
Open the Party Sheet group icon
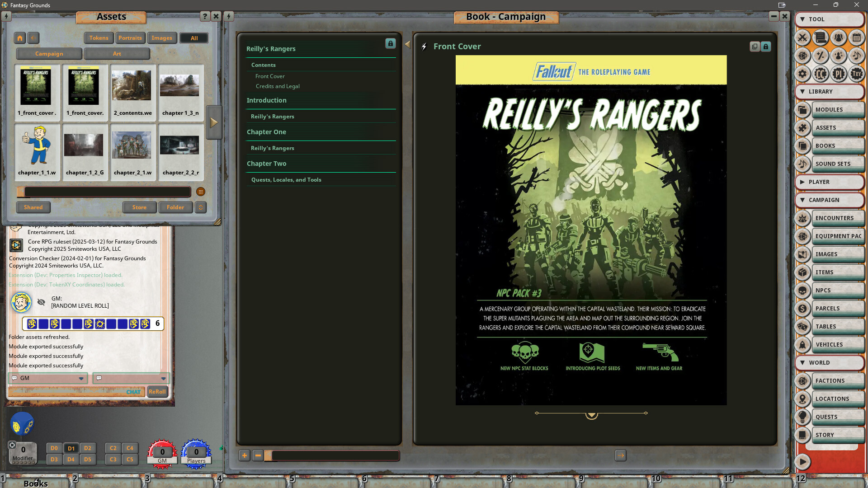pos(838,38)
